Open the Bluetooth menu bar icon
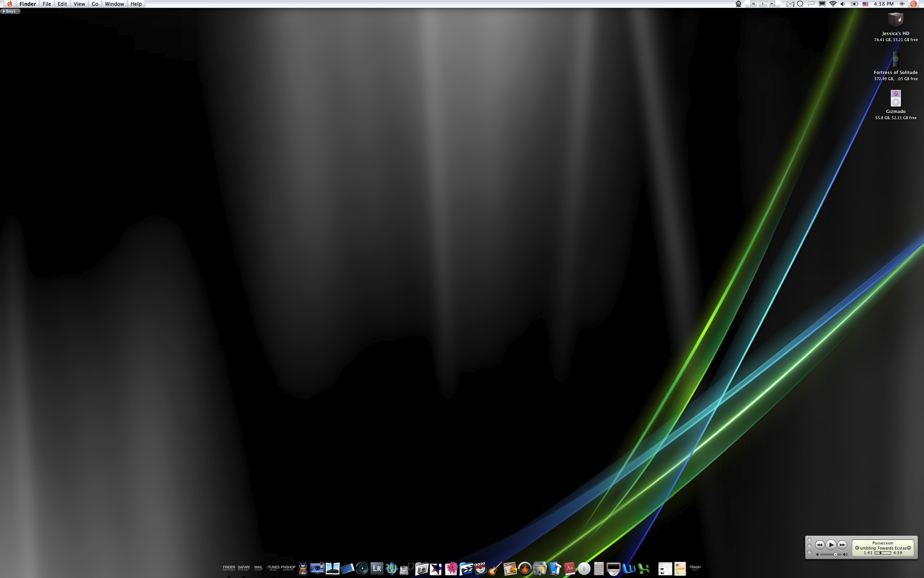This screenshot has width=924, height=578. (x=902, y=4)
